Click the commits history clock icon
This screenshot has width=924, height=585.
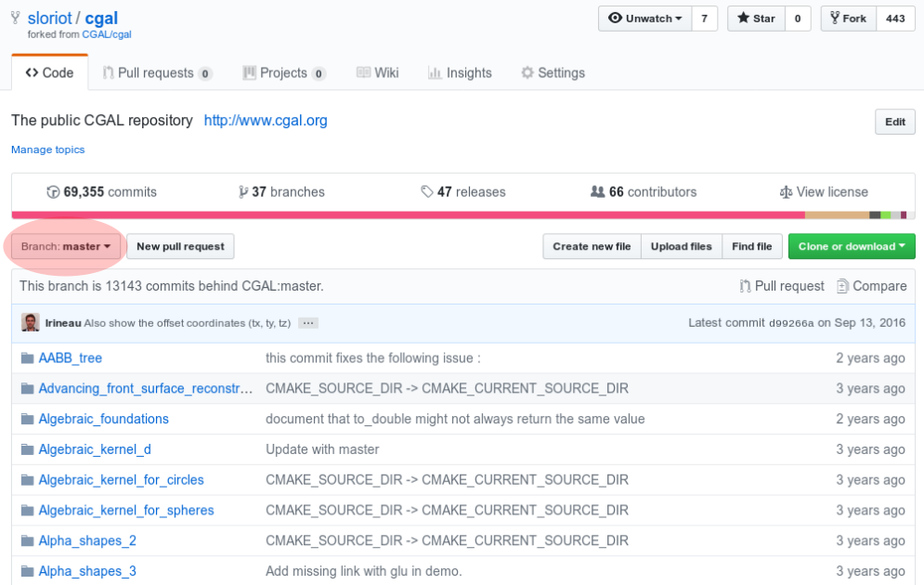(x=53, y=192)
